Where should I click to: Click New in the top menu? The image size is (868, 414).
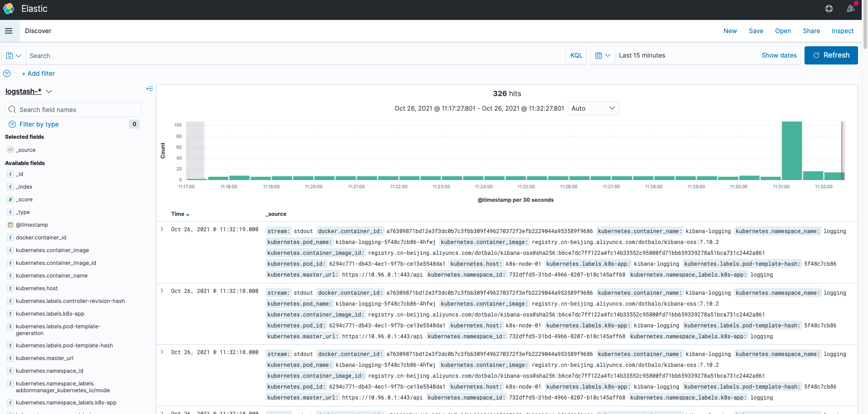[730, 31]
